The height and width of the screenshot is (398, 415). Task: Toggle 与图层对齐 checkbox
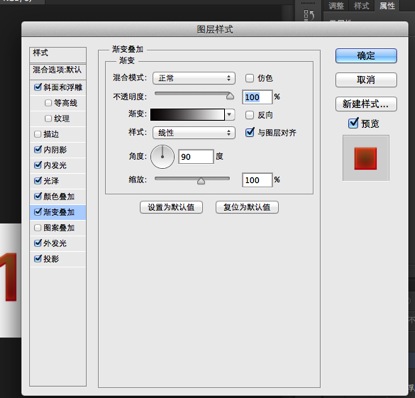(250, 133)
